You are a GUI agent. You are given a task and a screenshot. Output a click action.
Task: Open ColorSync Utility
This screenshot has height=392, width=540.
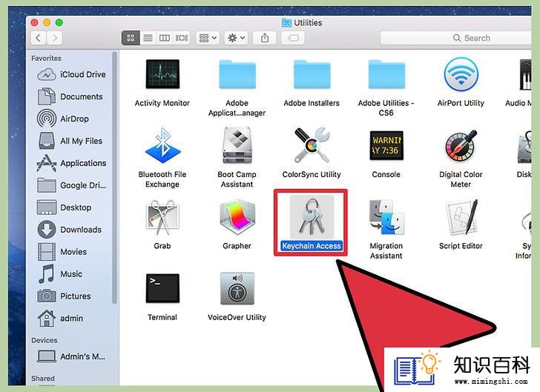[x=312, y=145]
